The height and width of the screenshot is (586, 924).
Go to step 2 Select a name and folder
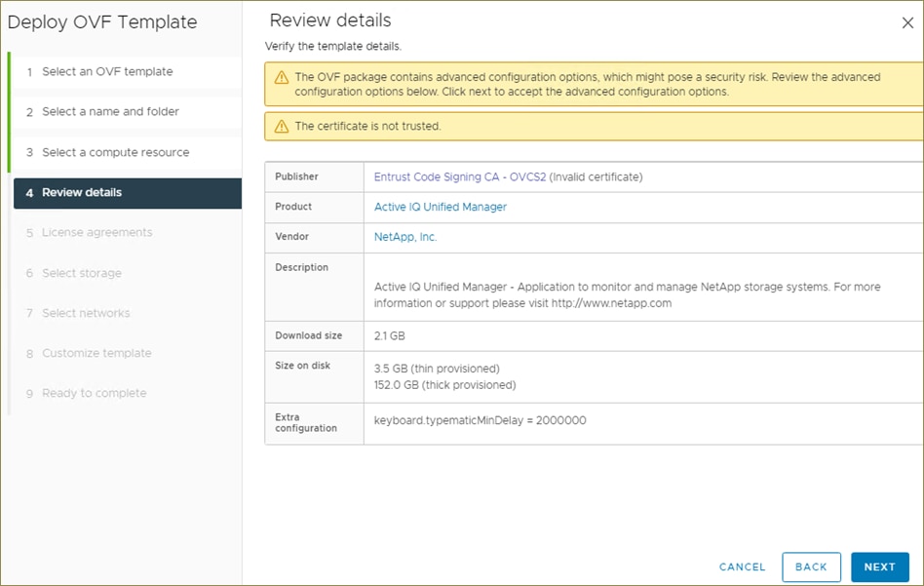[x=128, y=112]
